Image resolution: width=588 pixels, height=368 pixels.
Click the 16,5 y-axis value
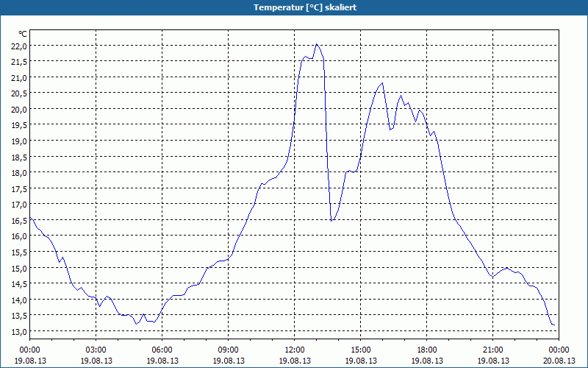20,221
